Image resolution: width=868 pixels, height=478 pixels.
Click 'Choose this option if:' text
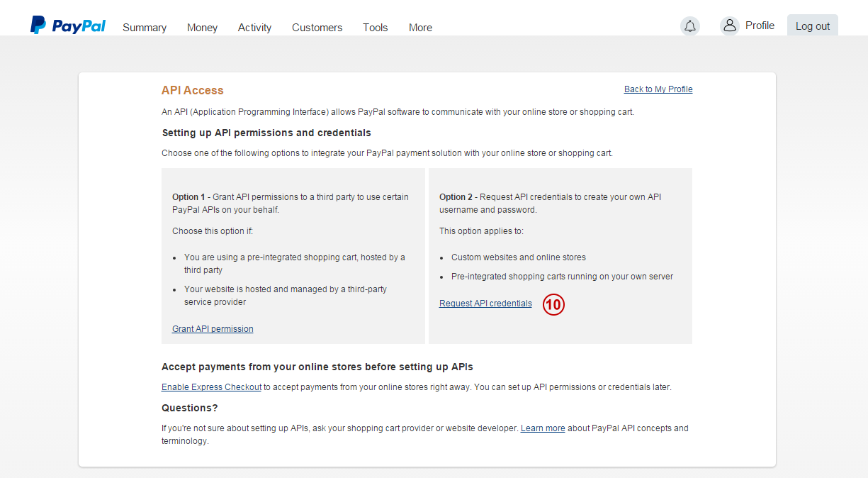(213, 231)
